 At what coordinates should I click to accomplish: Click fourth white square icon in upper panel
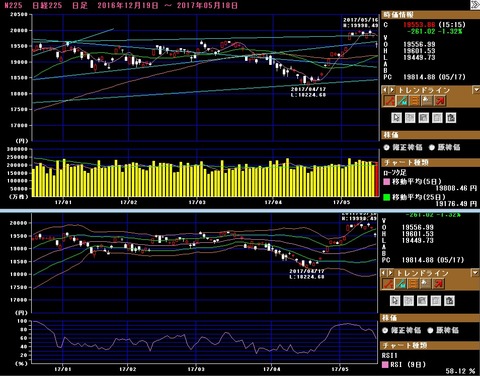437,117
